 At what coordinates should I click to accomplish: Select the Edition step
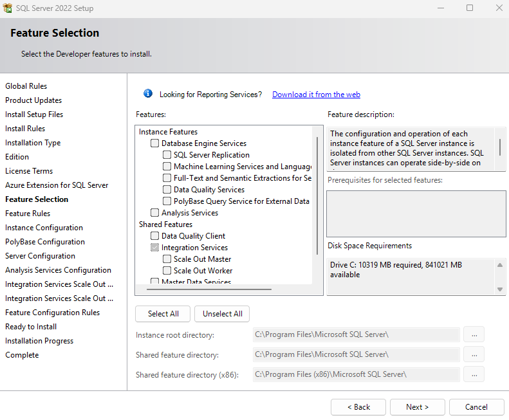[x=17, y=157]
